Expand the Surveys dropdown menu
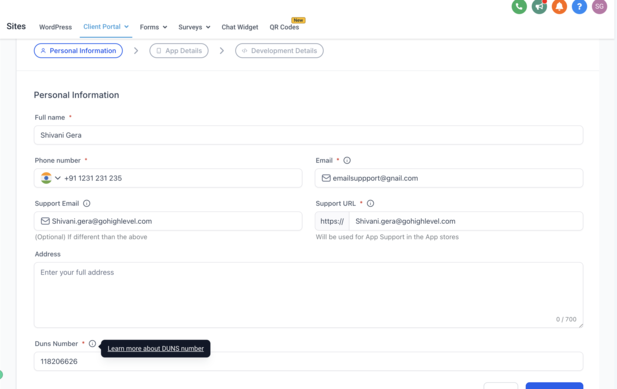617x389 pixels. point(194,27)
